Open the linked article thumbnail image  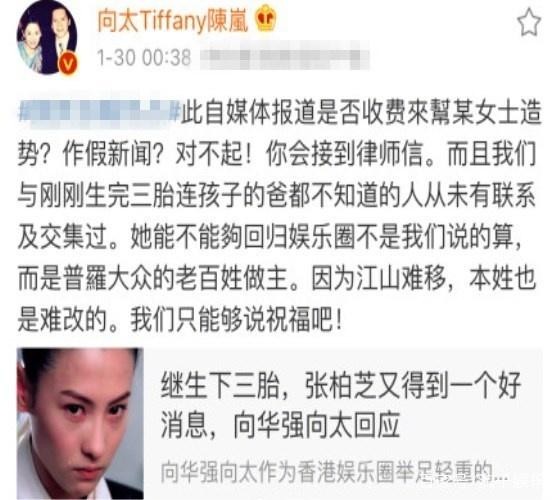click(80, 424)
